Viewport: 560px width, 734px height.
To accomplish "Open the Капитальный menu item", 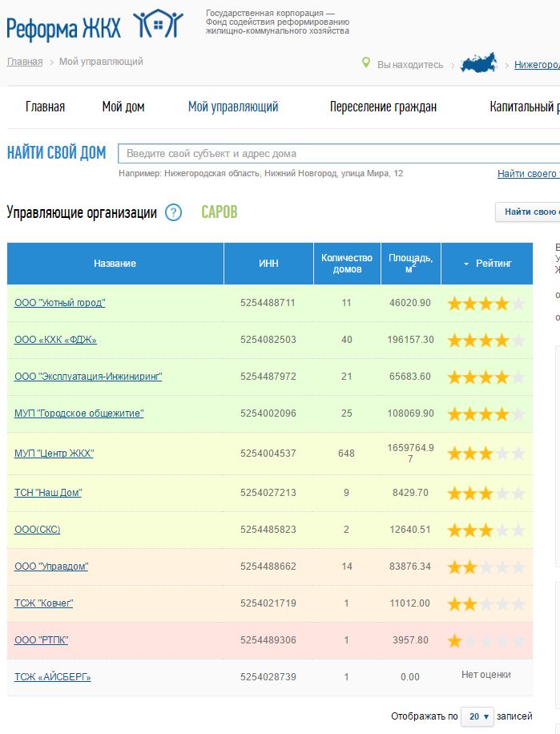I will (x=525, y=107).
